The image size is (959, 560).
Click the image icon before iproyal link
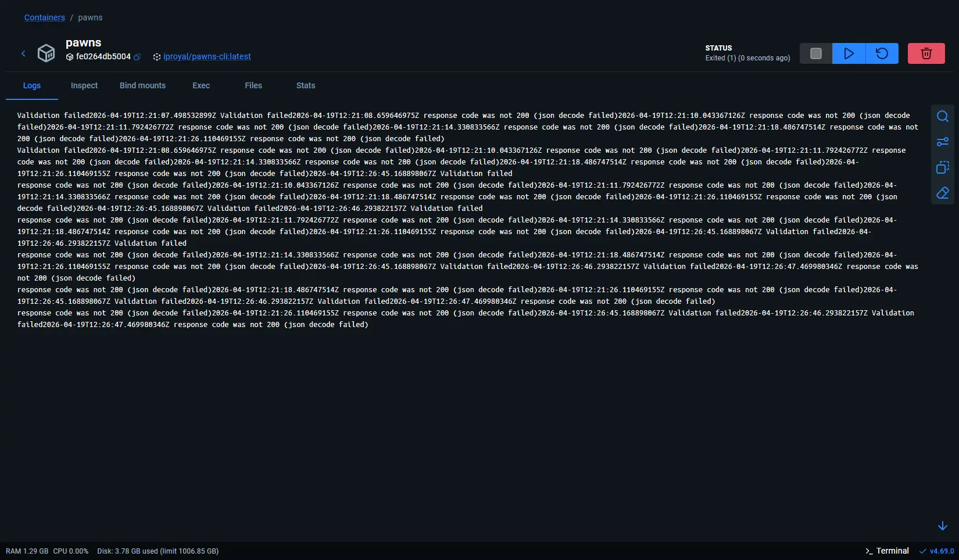tap(157, 57)
